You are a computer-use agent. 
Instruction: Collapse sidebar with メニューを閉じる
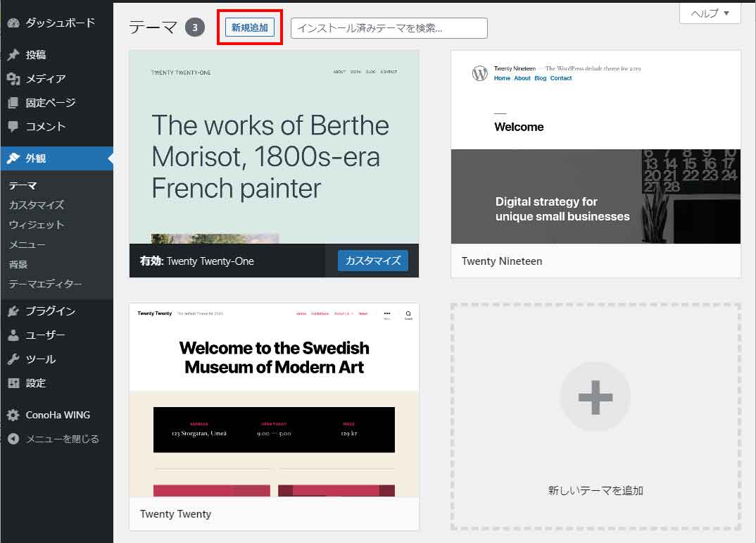[57, 439]
